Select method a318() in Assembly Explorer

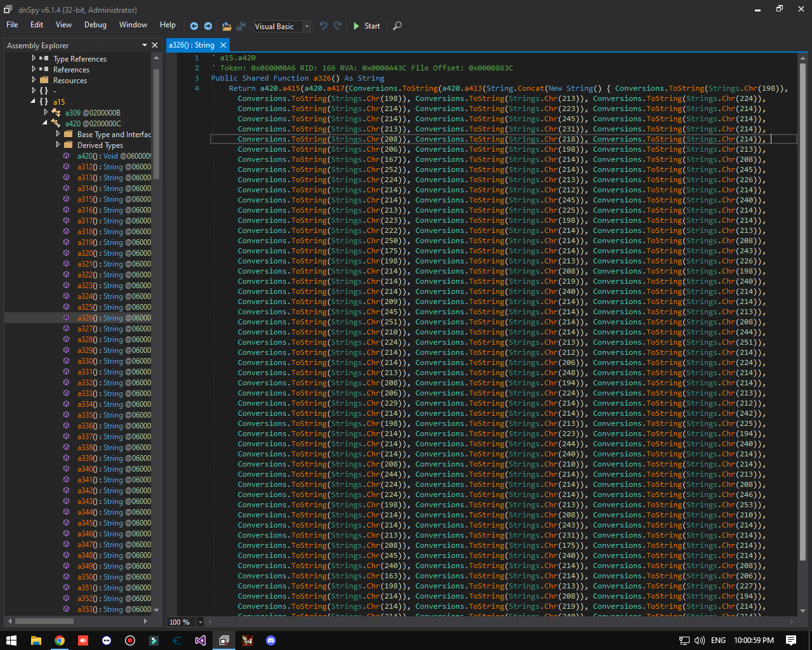pyautogui.click(x=114, y=231)
